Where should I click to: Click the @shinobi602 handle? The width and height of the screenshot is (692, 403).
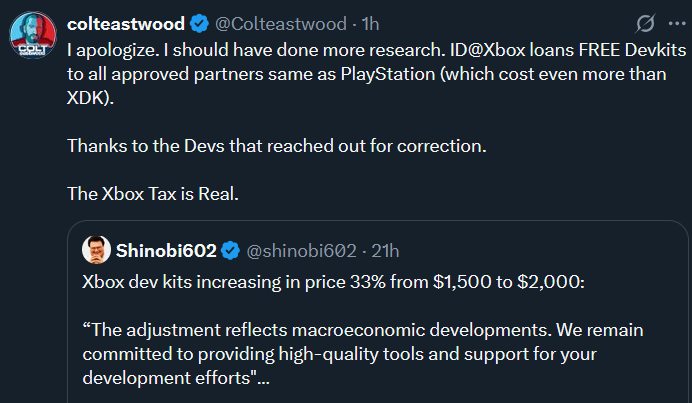click(299, 249)
